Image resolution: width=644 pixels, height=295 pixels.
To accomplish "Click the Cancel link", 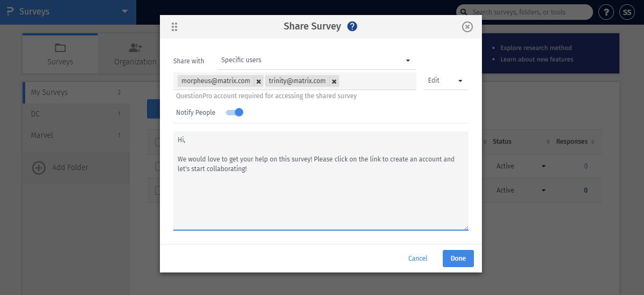I will coord(418,259).
